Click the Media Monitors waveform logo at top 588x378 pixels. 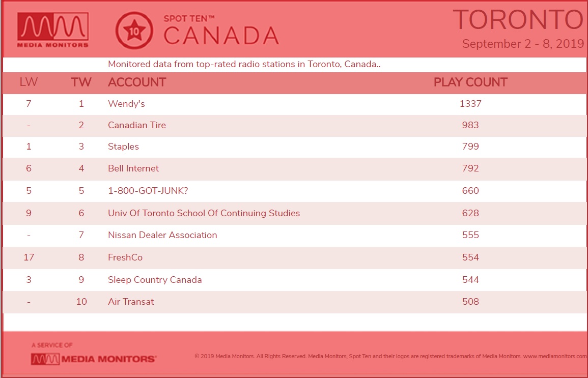click(53, 30)
